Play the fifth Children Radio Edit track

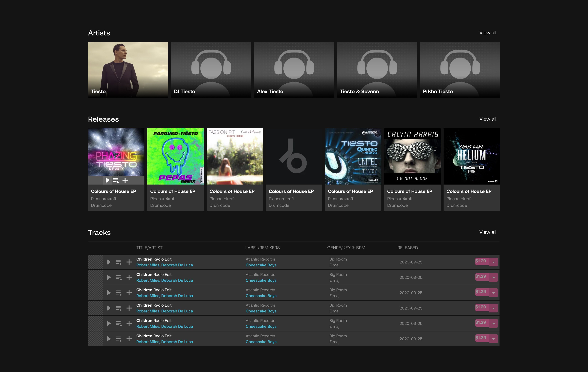point(109,323)
